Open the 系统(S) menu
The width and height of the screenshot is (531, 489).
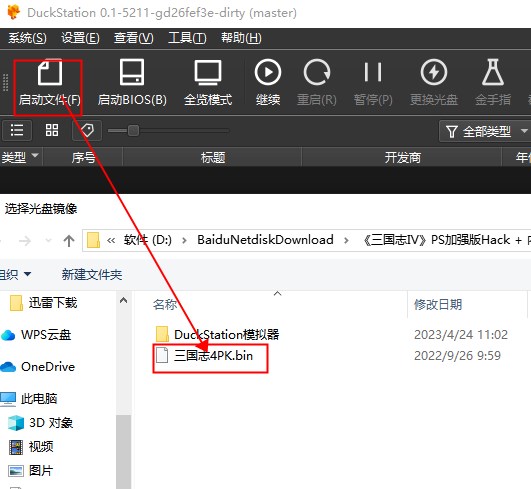27,38
